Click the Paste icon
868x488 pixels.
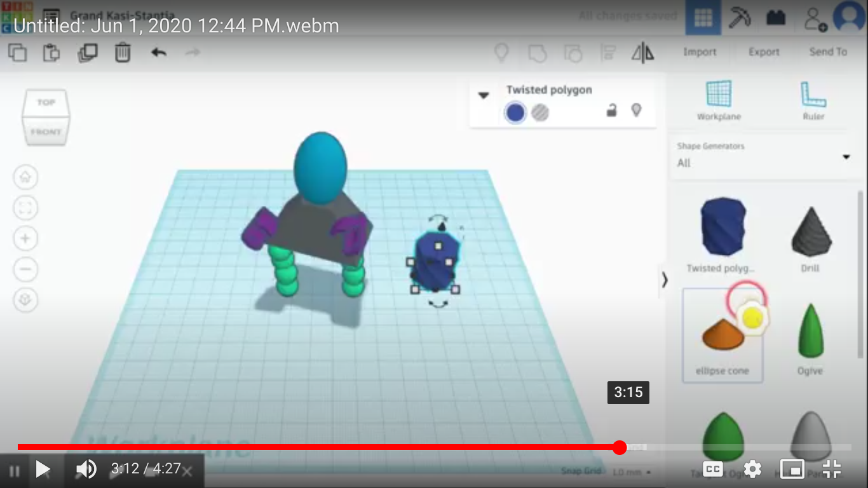51,52
